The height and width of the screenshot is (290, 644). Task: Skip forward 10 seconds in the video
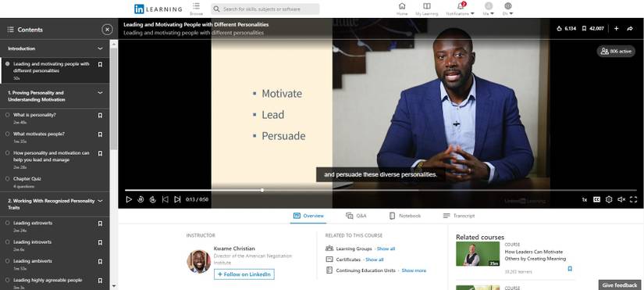click(x=153, y=199)
